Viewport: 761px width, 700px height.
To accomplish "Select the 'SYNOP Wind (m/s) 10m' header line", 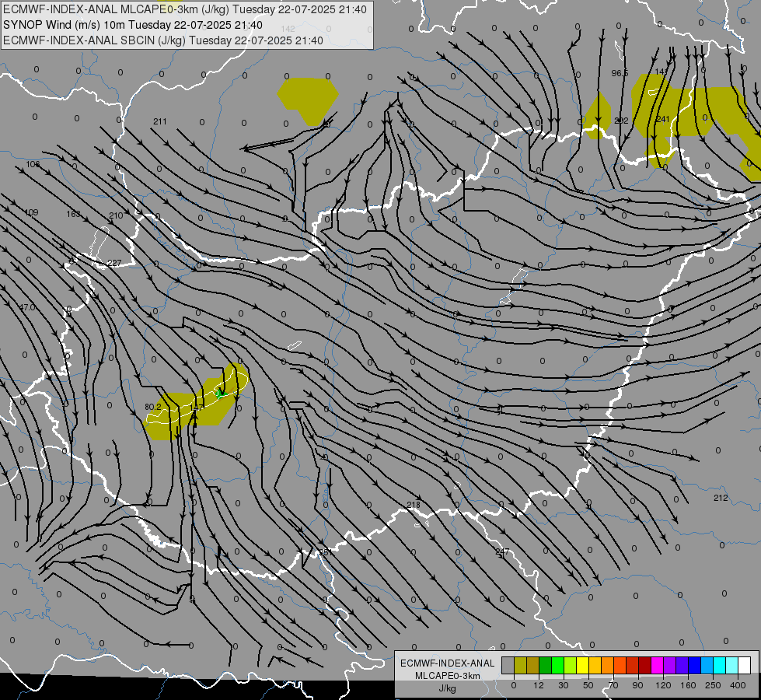I will point(133,25).
